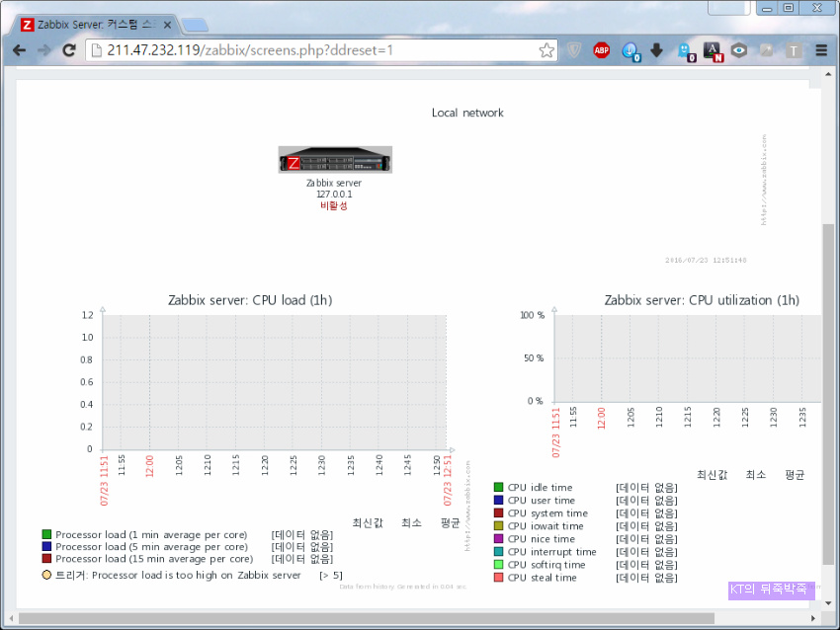840x630 pixels.
Task: Click the address bar URL field
Action: point(321,50)
